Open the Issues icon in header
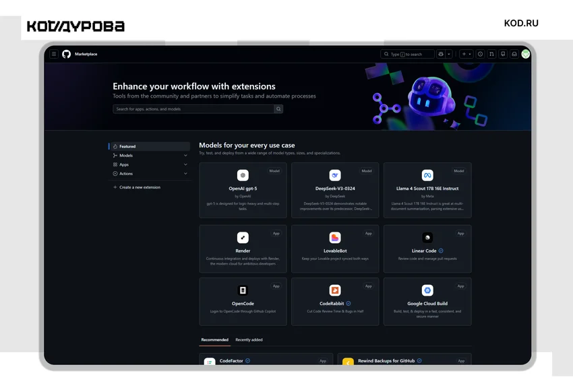This screenshot has width=573, height=392. pos(480,54)
